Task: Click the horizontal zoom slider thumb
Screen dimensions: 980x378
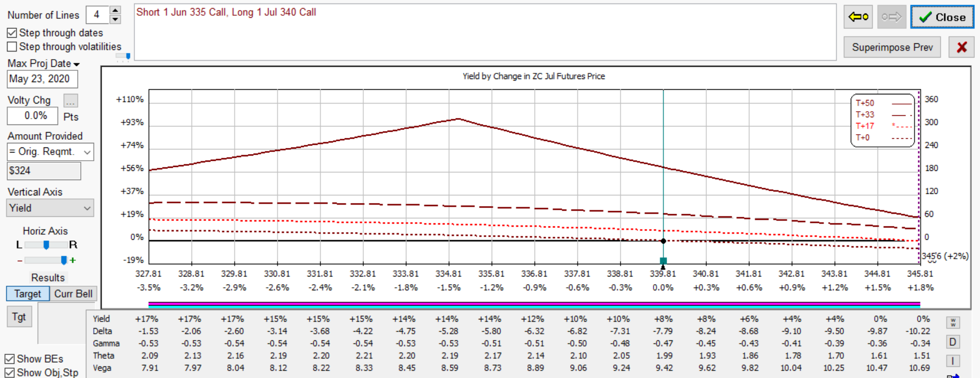Action: coord(64,261)
